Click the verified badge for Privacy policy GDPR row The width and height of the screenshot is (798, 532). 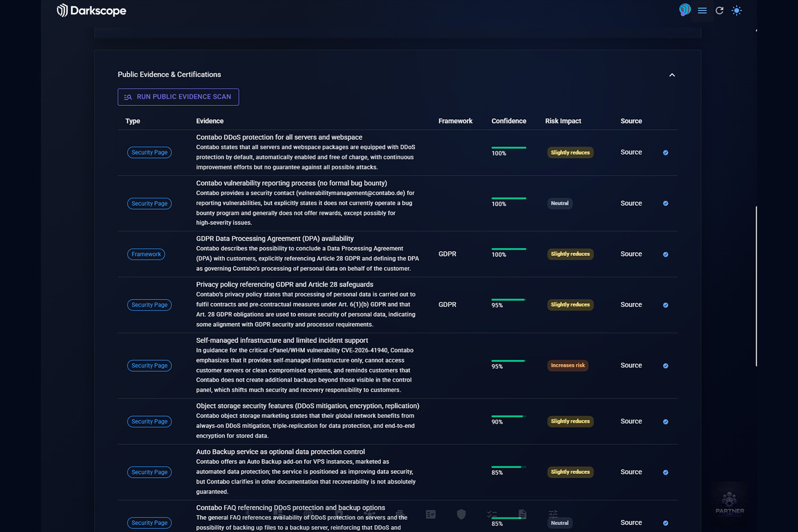[x=666, y=305]
